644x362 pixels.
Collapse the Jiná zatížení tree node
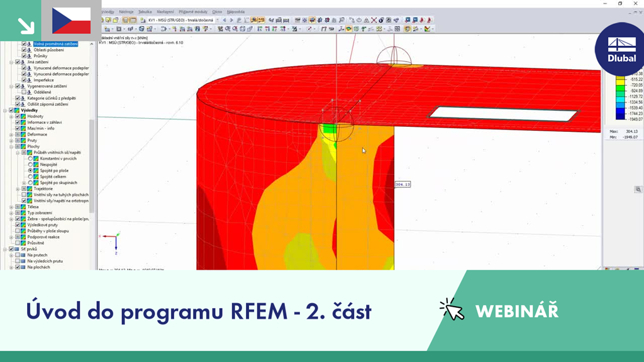coord(11,62)
